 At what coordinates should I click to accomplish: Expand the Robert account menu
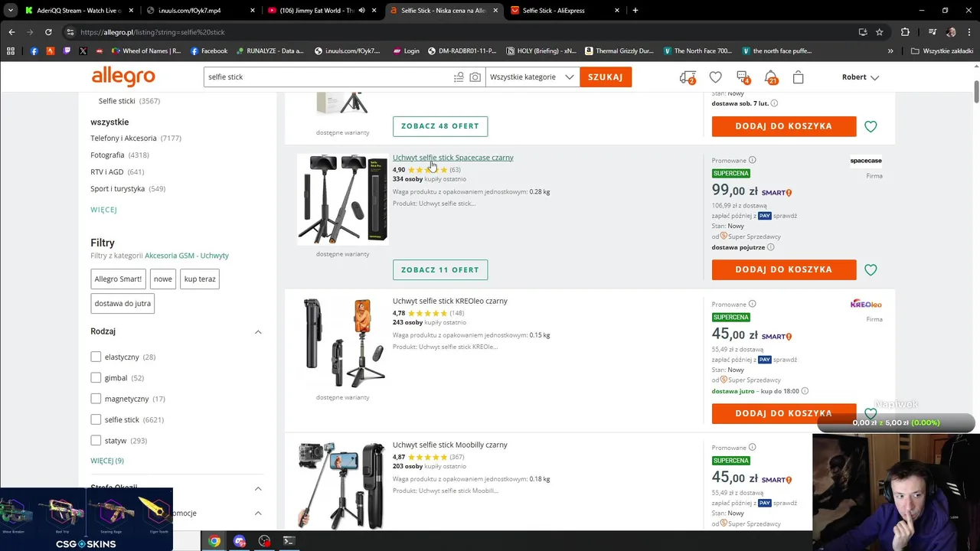tap(861, 77)
